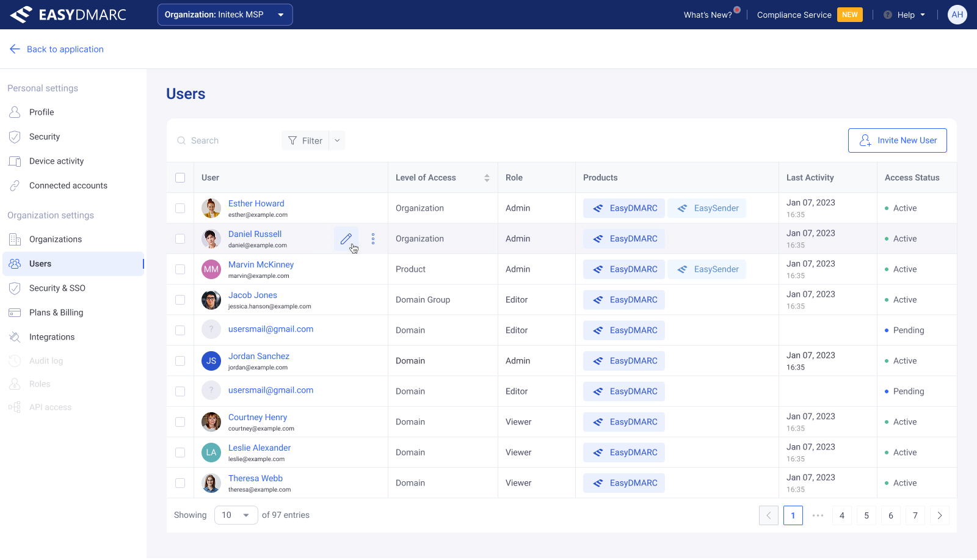Image resolution: width=977 pixels, height=560 pixels.
Task: Go to page 7
Action: [x=915, y=515]
